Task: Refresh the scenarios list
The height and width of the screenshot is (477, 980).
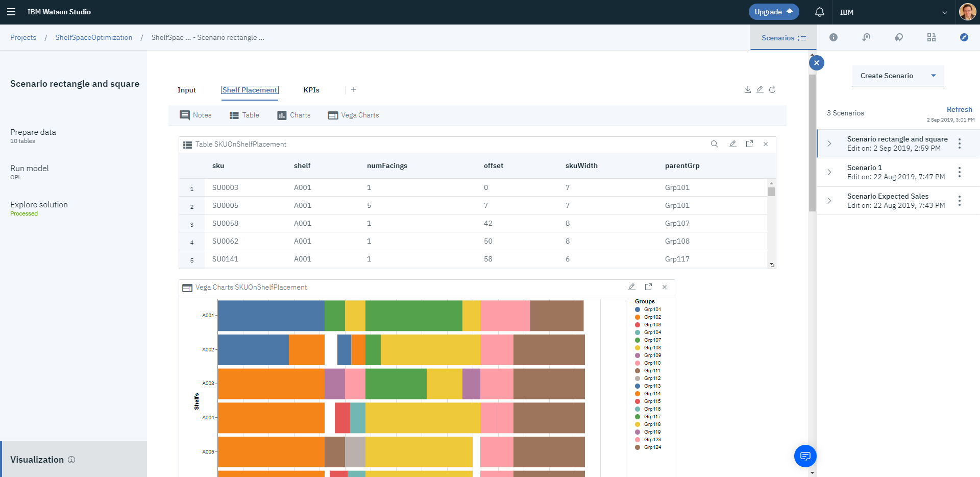Action: (959, 109)
